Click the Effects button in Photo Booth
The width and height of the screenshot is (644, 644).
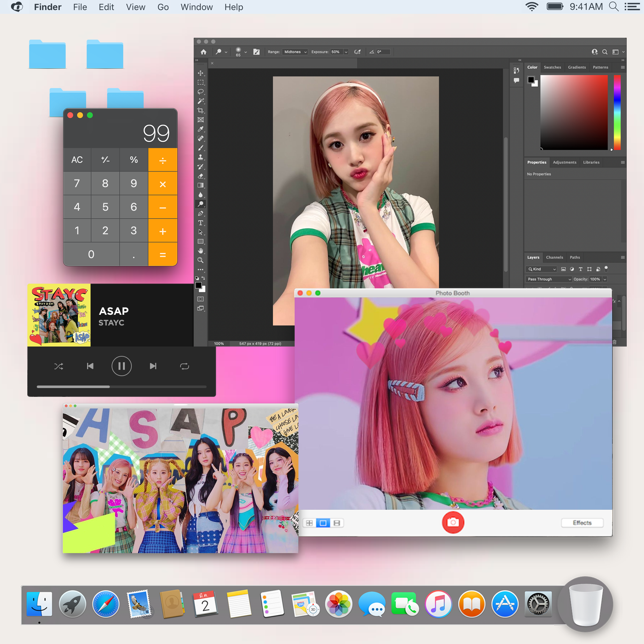point(582,523)
